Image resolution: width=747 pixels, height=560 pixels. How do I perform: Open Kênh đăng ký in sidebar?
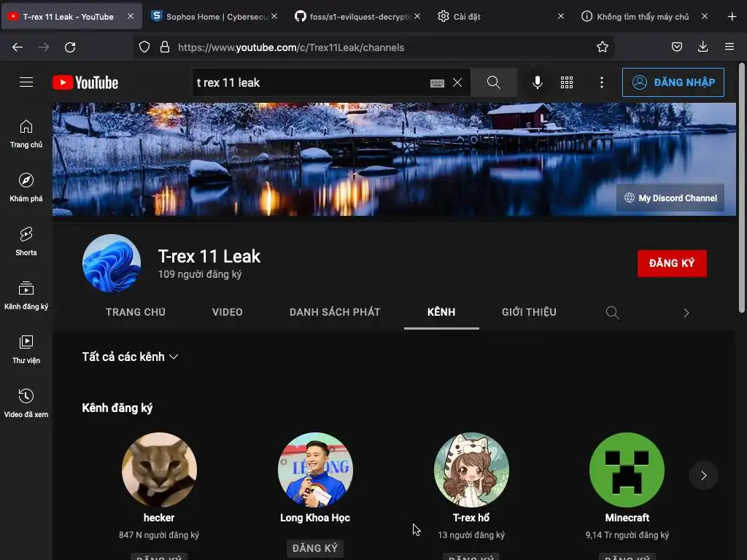(x=26, y=295)
